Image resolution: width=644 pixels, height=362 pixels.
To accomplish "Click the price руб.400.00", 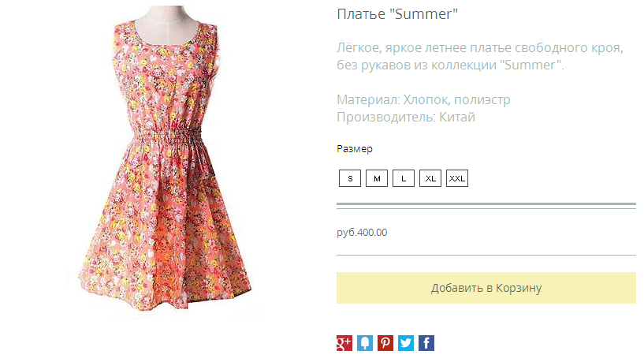I will click(362, 232).
